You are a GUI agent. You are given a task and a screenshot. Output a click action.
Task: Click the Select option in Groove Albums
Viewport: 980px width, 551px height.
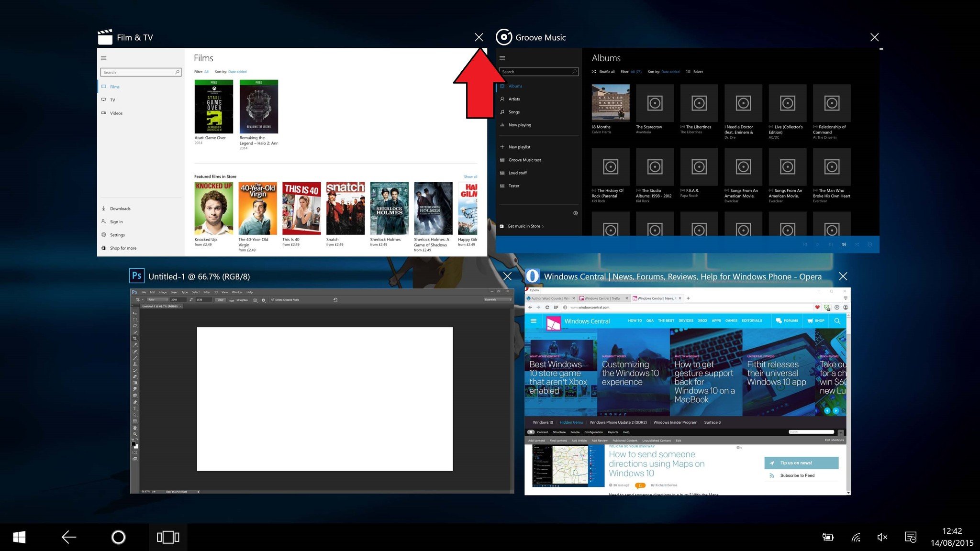695,72
